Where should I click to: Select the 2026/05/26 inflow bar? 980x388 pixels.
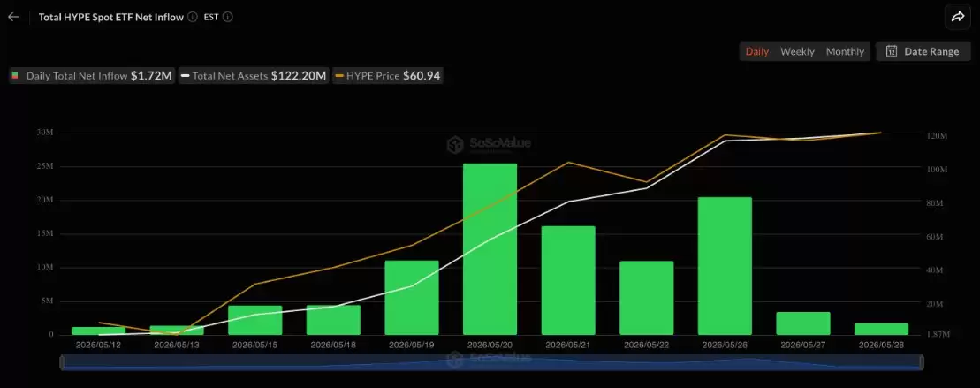coord(725,266)
